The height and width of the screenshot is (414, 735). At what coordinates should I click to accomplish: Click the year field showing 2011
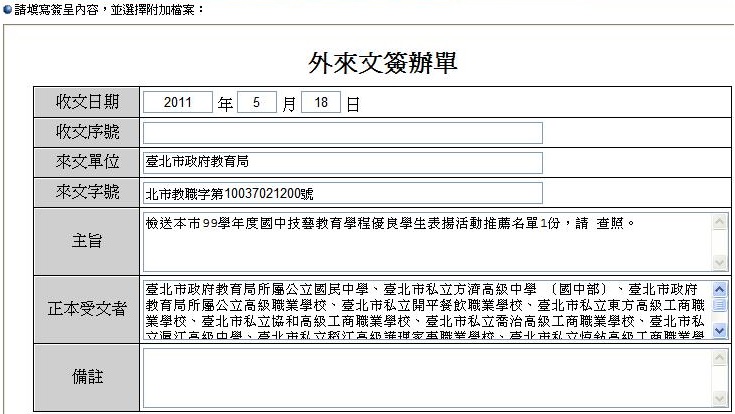click(x=178, y=102)
